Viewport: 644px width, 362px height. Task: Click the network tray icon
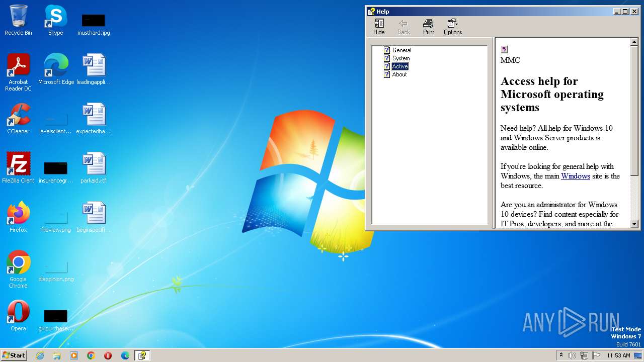coord(584,355)
